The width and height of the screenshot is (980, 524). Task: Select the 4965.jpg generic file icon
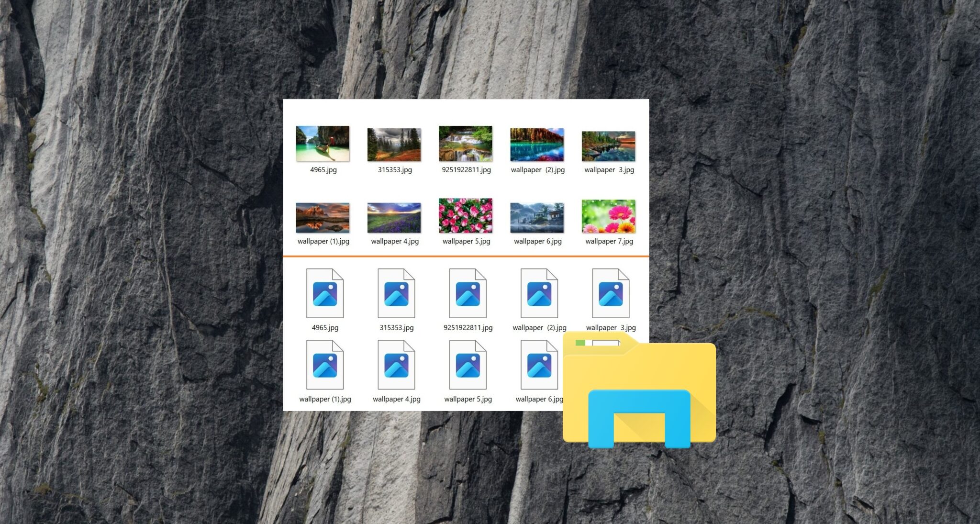click(x=325, y=293)
